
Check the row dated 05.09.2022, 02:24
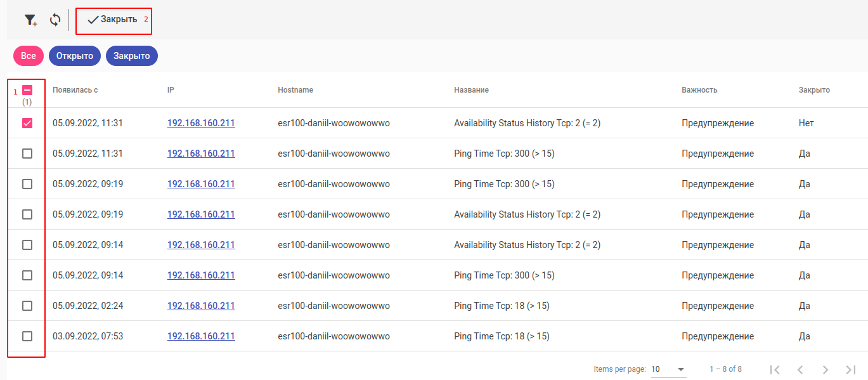[x=27, y=306]
